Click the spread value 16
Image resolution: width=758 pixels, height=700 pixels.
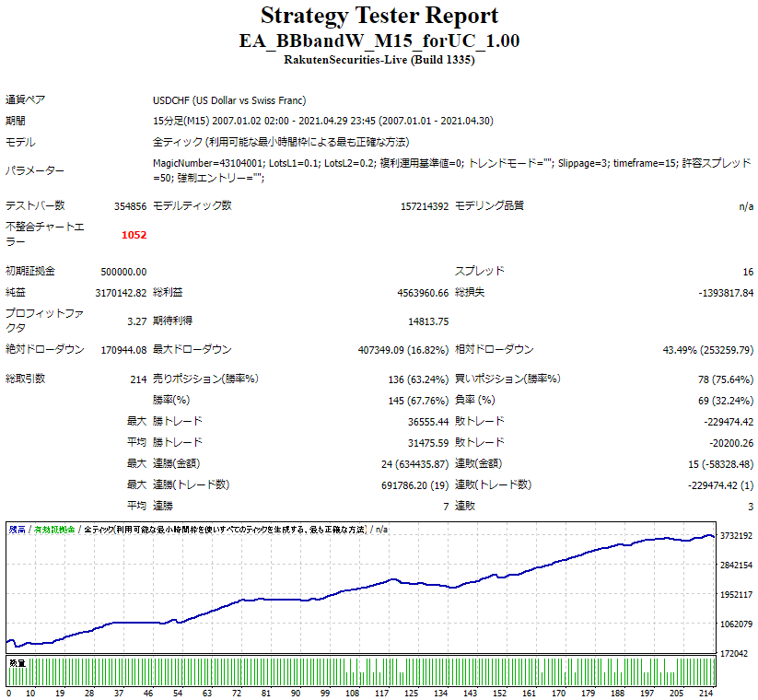pos(748,272)
